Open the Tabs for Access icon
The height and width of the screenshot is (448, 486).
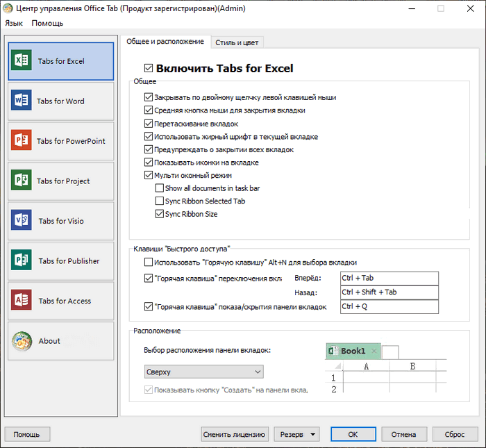pos(22,300)
